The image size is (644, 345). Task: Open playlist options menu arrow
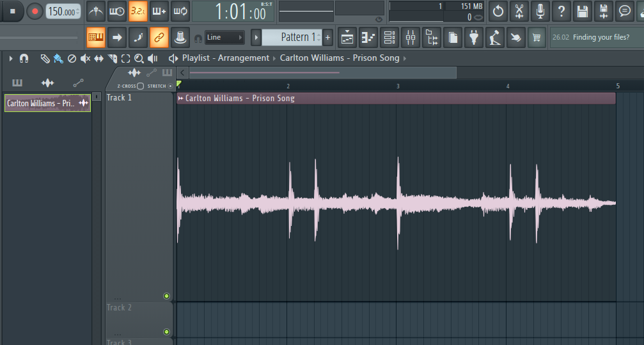11,59
